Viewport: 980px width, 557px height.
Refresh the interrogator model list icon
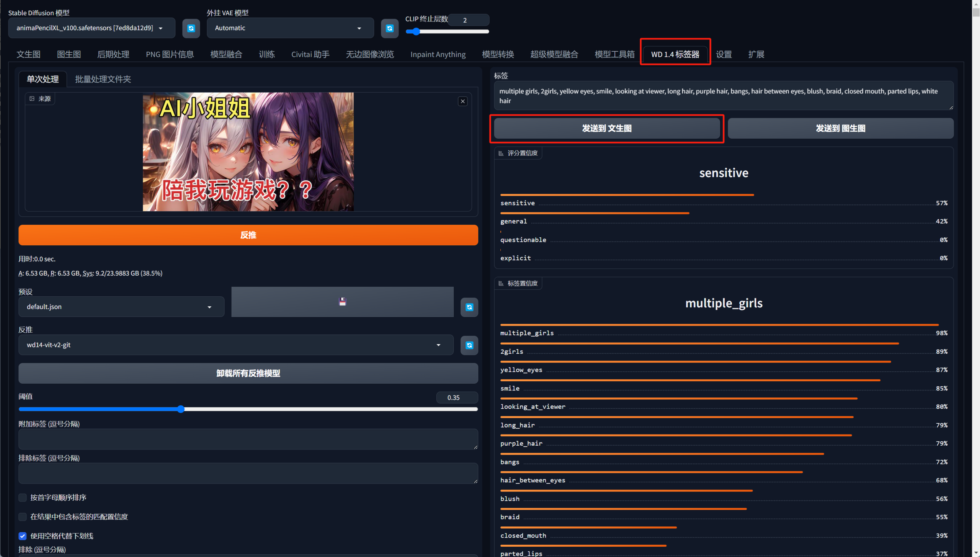469,345
